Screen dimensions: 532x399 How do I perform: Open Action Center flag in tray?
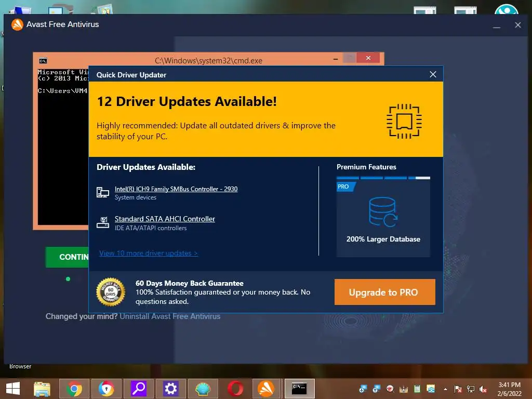[x=458, y=389]
